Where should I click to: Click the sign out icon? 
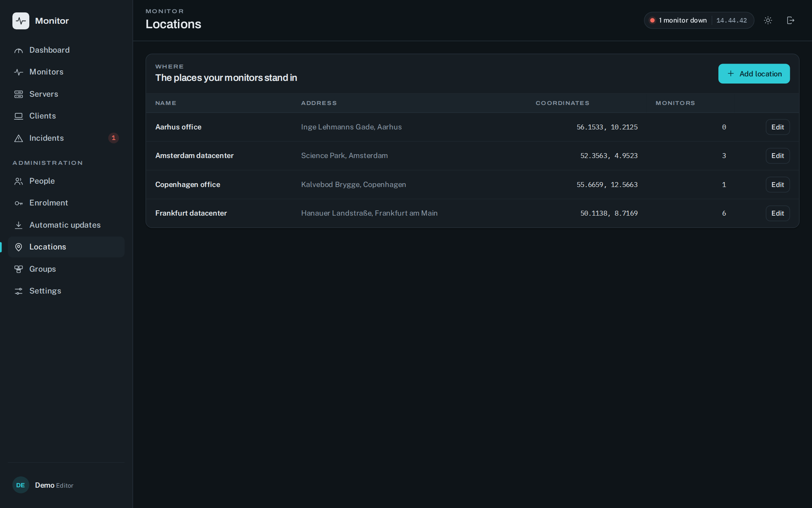pyautogui.click(x=791, y=20)
